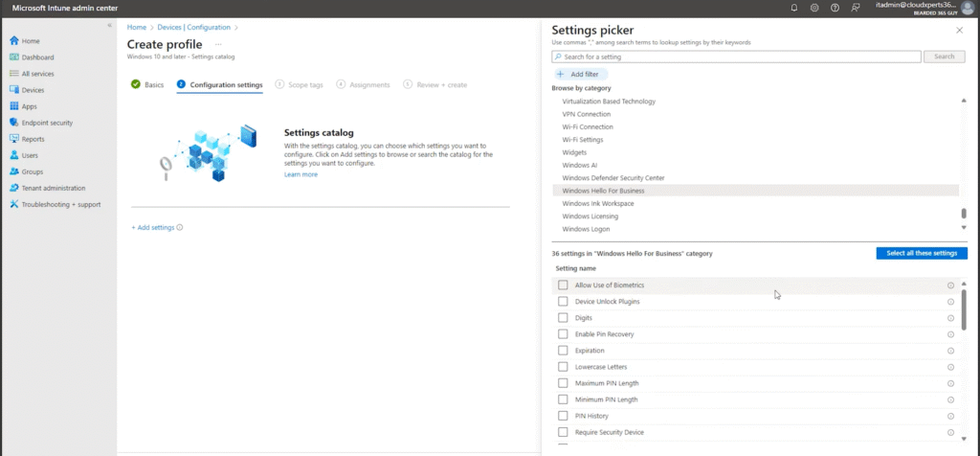Viewport: 980px width, 456px height.
Task: Go to Review + create step tab
Action: click(x=435, y=84)
